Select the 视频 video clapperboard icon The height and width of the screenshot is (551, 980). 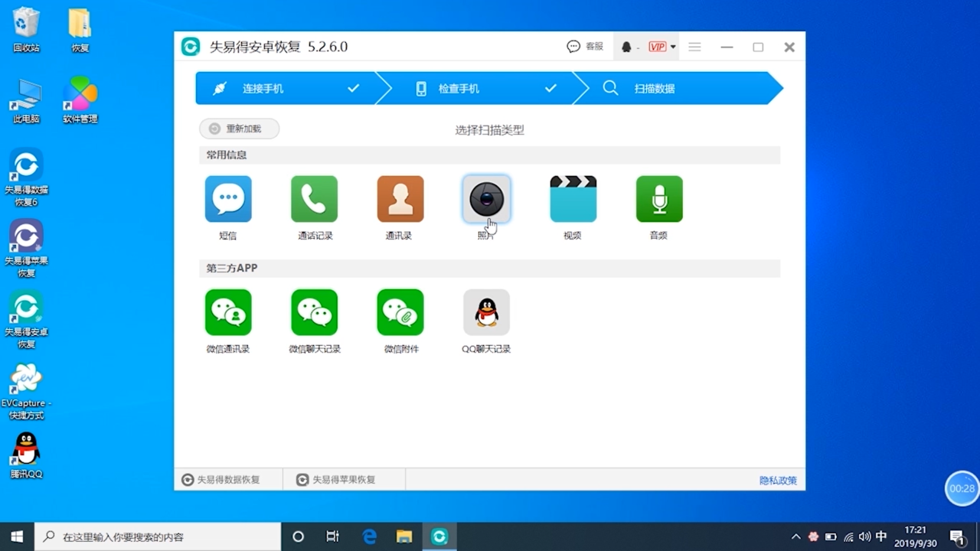pyautogui.click(x=573, y=199)
